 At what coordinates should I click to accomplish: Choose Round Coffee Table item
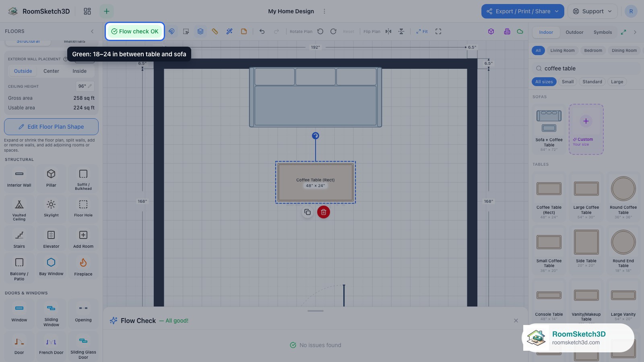[x=623, y=197]
